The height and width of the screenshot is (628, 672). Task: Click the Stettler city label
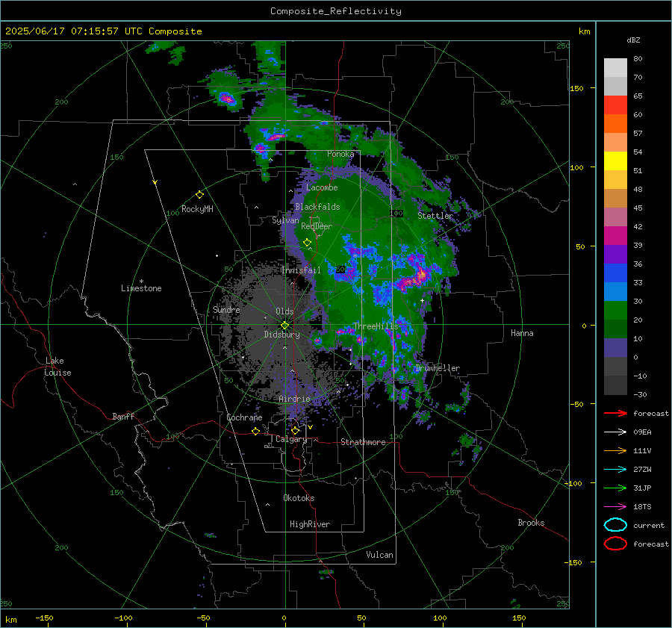[435, 216]
